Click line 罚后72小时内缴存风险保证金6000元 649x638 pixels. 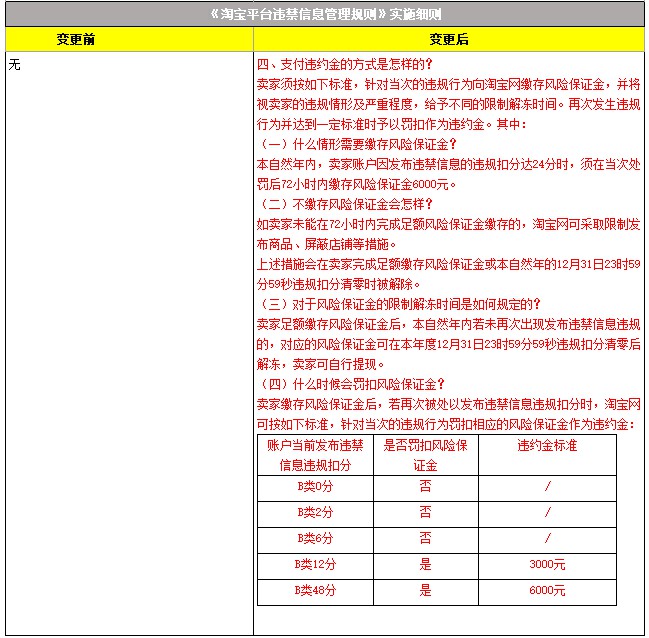356,184
